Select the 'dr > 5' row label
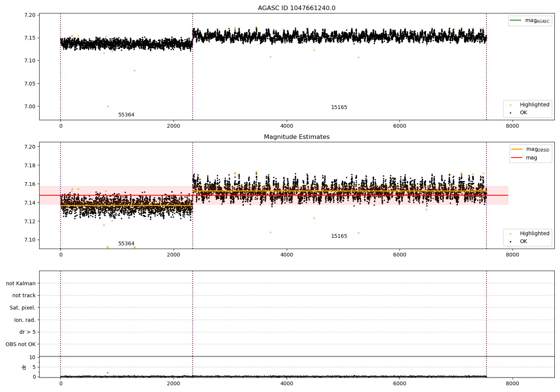This screenshot has height=392, width=560. [27, 332]
